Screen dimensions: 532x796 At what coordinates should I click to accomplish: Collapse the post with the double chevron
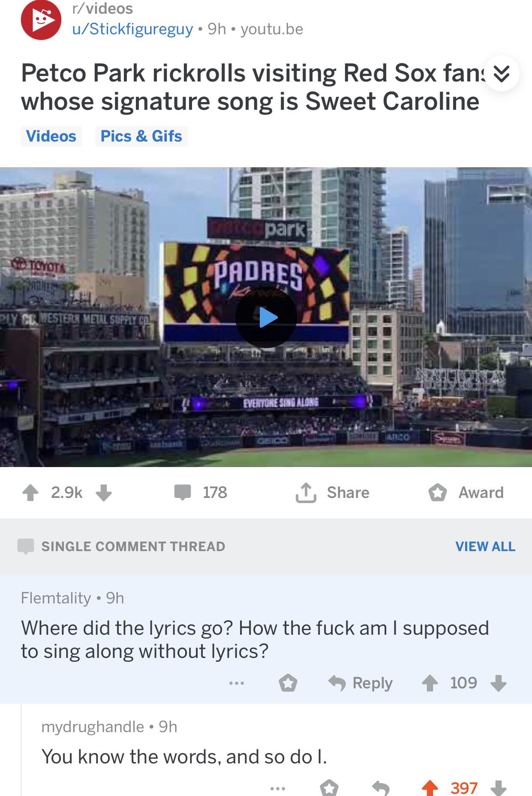pyautogui.click(x=502, y=74)
